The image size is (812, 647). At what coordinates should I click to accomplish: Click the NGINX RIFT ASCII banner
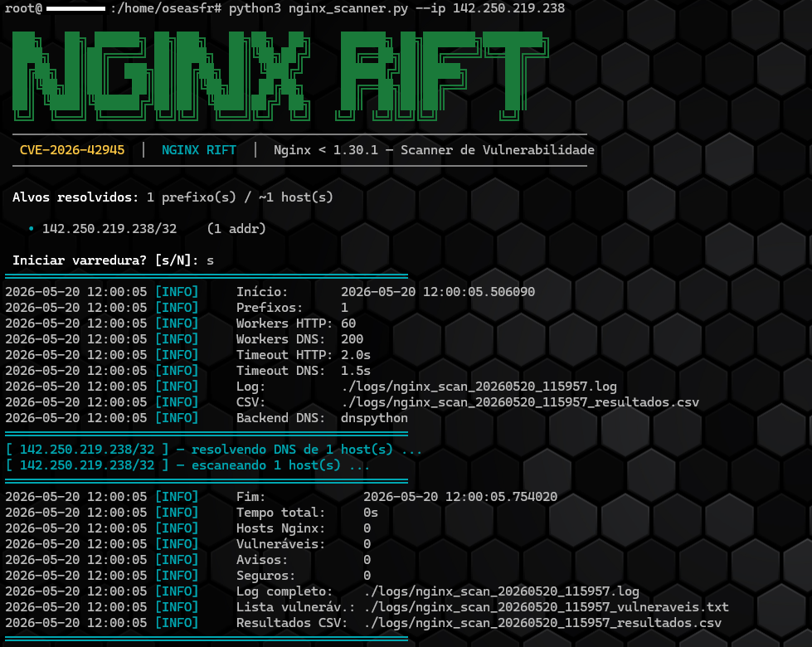click(x=280, y=75)
